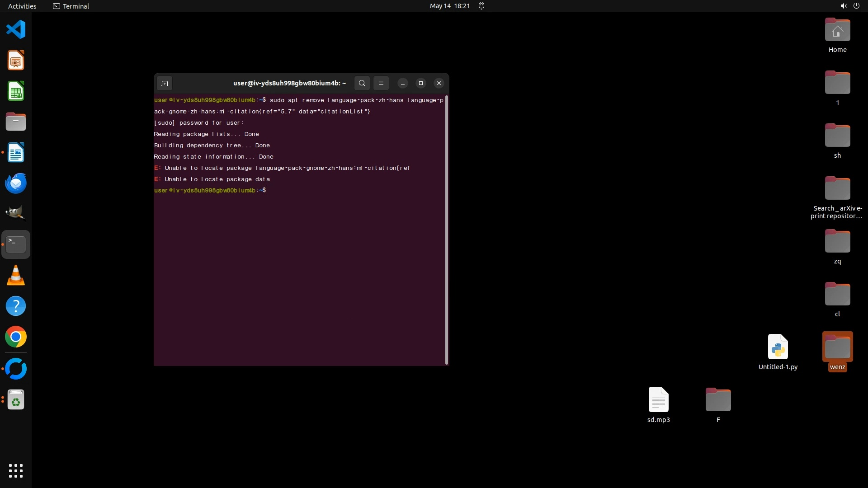
Task: Open a new terminal tab
Action: (x=165, y=83)
